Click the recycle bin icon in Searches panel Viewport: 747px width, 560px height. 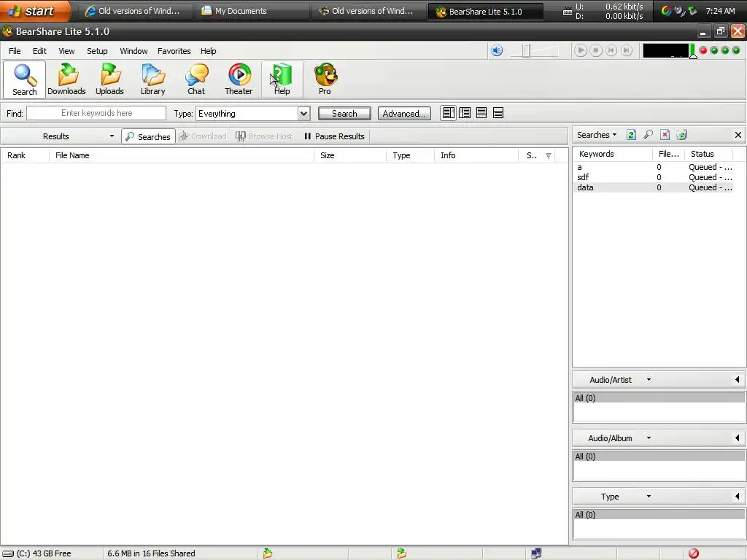[681, 135]
